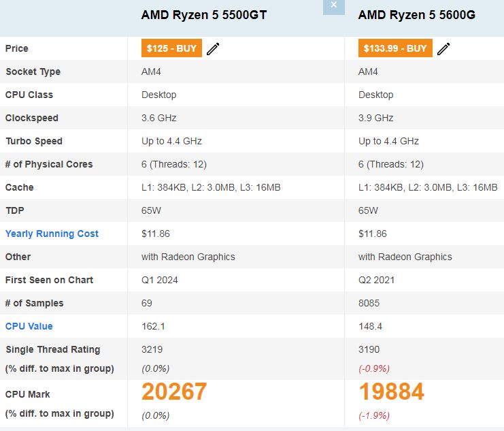Edit price pencil icon for Ryzen 5 5500GT
504x431 pixels.
pyautogui.click(x=213, y=49)
